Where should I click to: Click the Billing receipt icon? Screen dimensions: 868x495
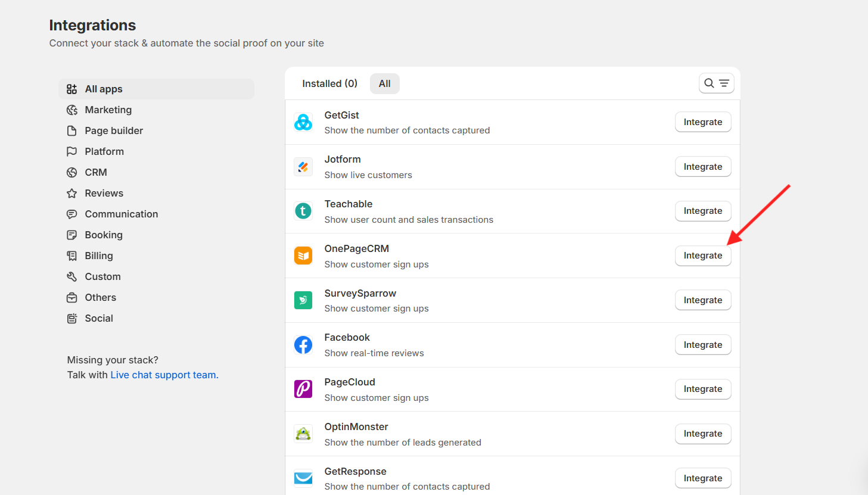[x=72, y=256]
